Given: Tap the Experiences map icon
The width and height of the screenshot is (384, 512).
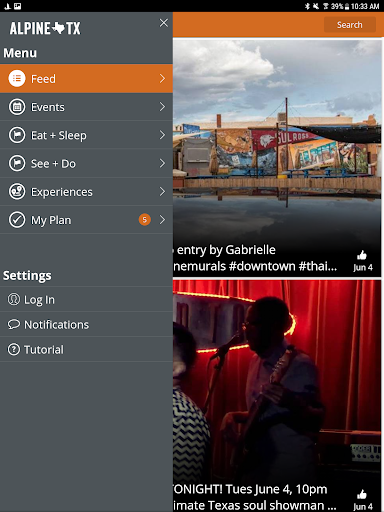Looking at the screenshot, I should 17,192.
